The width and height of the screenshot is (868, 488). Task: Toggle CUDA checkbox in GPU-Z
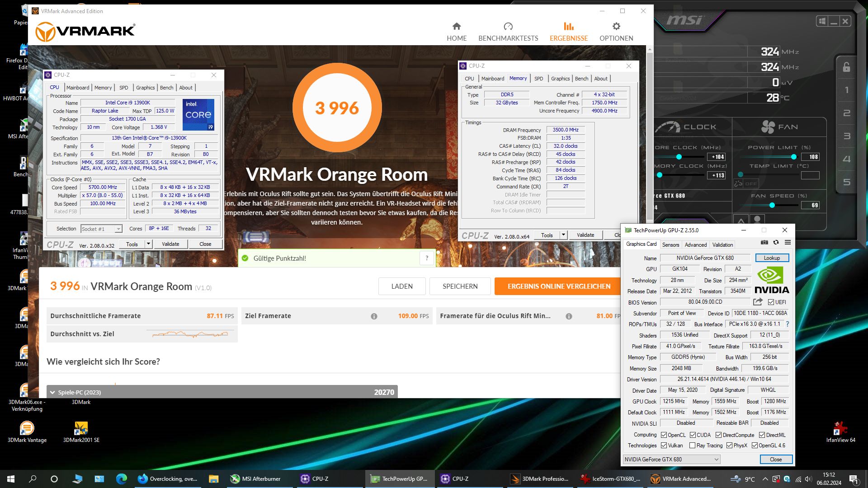693,435
